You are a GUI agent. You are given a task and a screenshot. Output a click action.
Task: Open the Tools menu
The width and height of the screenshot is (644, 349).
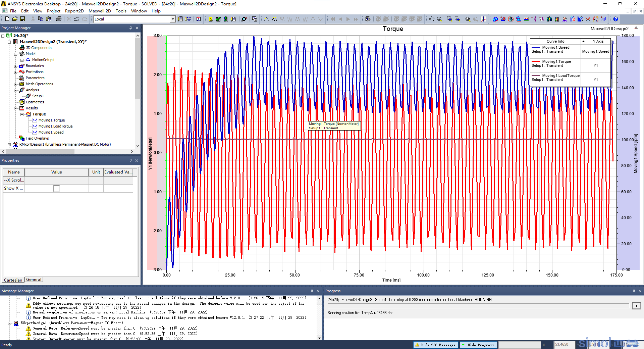[121, 11]
